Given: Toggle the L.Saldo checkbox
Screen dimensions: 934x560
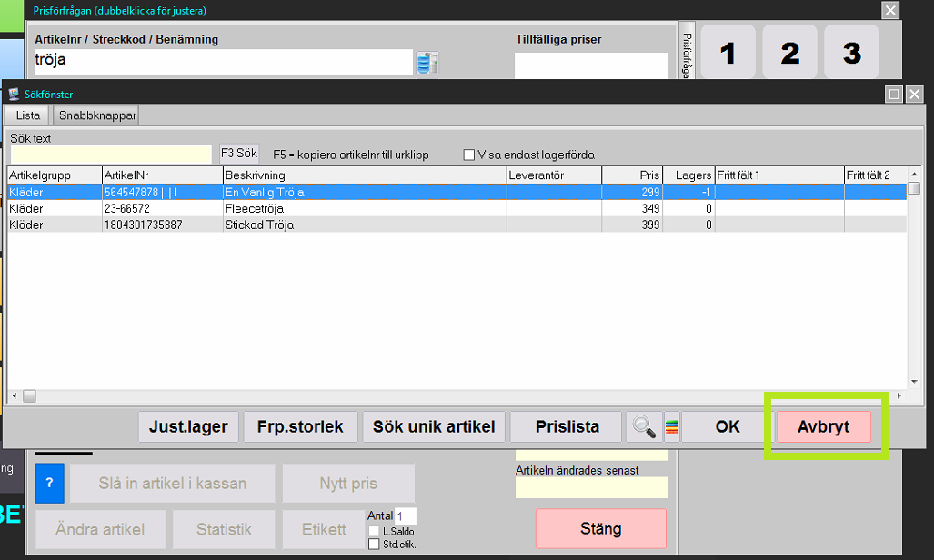Looking at the screenshot, I should pyautogui.click(x=374, y=531).
